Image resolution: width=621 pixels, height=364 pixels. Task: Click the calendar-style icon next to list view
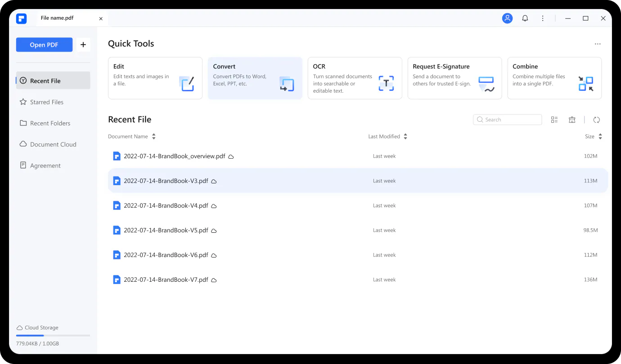pyautogui.click(x=572, y=120)
